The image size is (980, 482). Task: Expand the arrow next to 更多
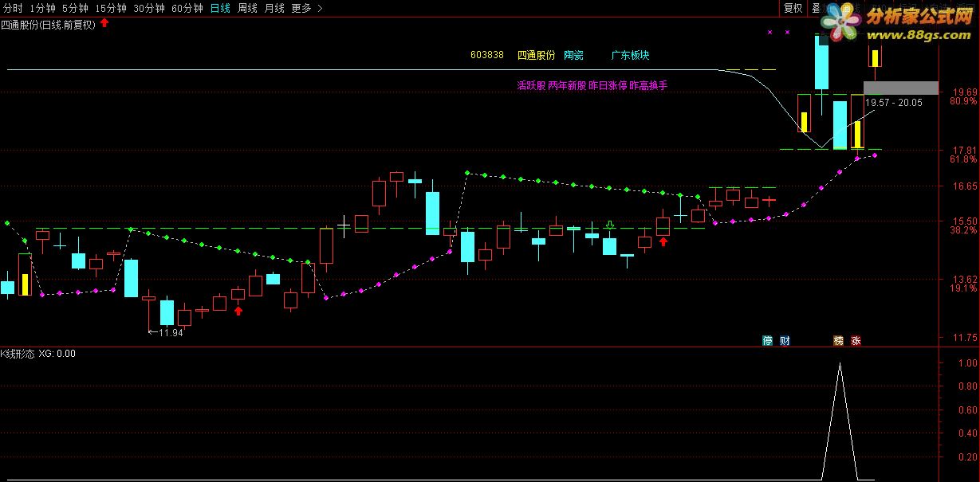320,8
